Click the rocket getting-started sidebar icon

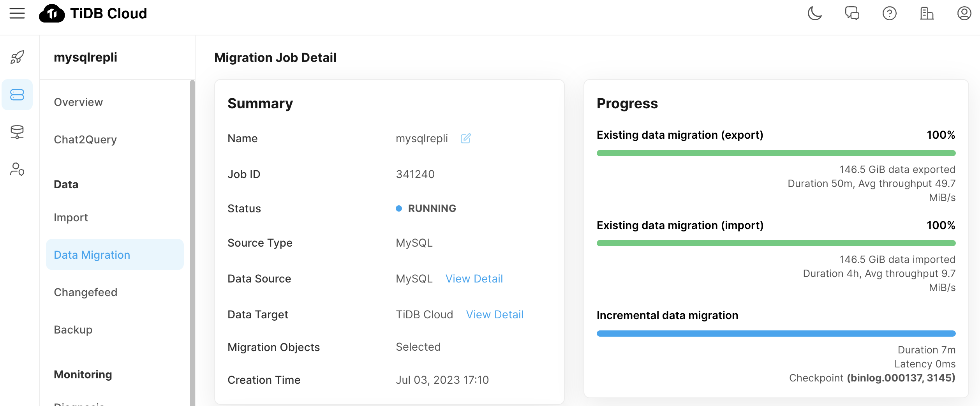point(17,57)
